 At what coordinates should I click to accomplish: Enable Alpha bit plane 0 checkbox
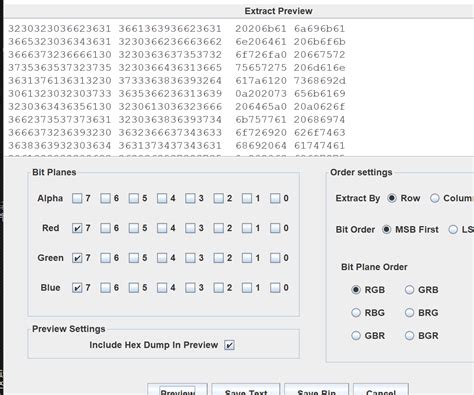pos(275,198)
